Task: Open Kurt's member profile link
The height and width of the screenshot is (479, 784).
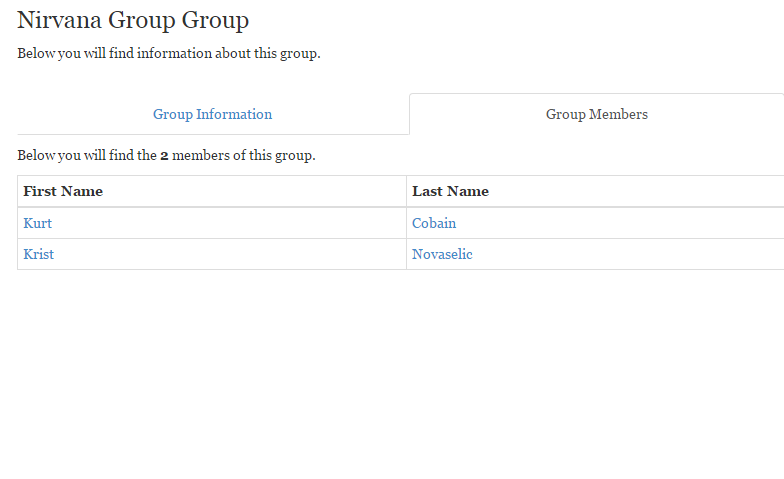Action: coord(38,223)
